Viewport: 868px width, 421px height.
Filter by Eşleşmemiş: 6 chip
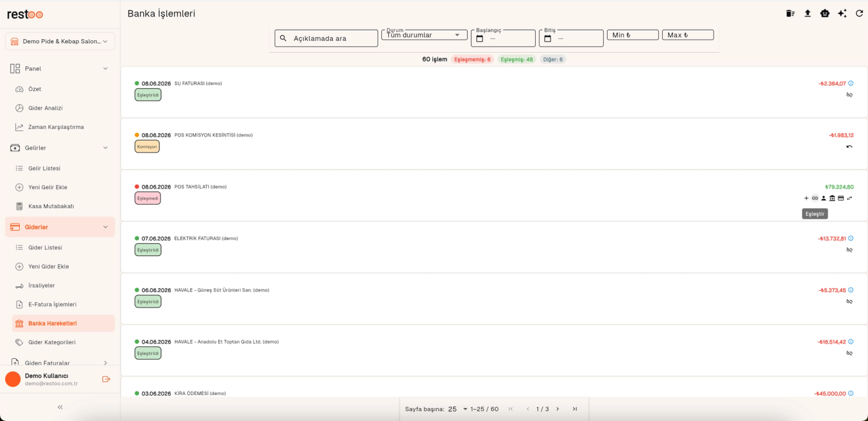coord(472,60)
